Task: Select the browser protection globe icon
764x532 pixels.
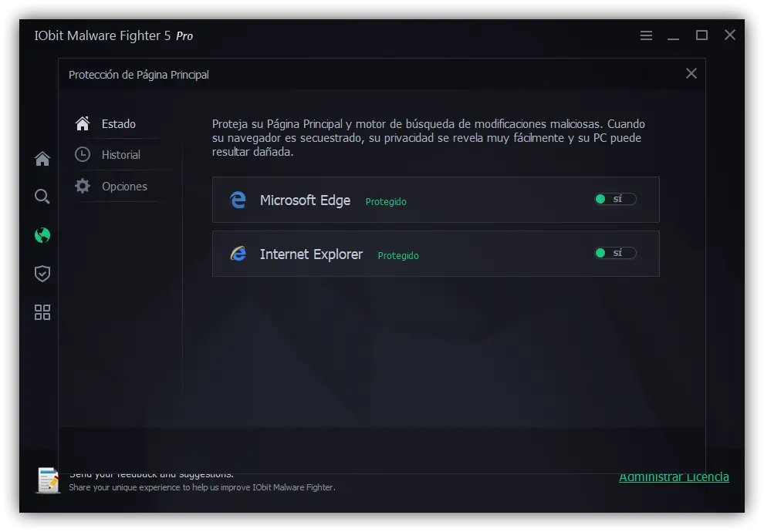Action: click(42, 235)
